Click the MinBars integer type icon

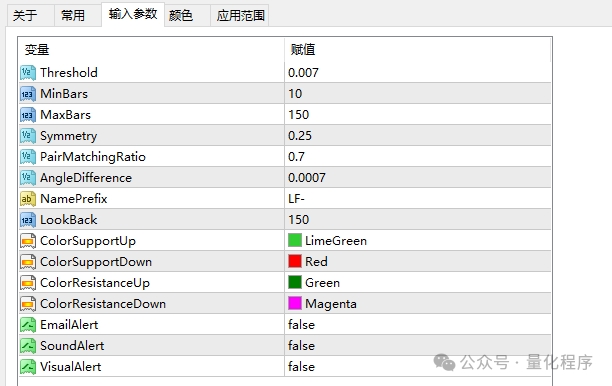tap(28, 94)
